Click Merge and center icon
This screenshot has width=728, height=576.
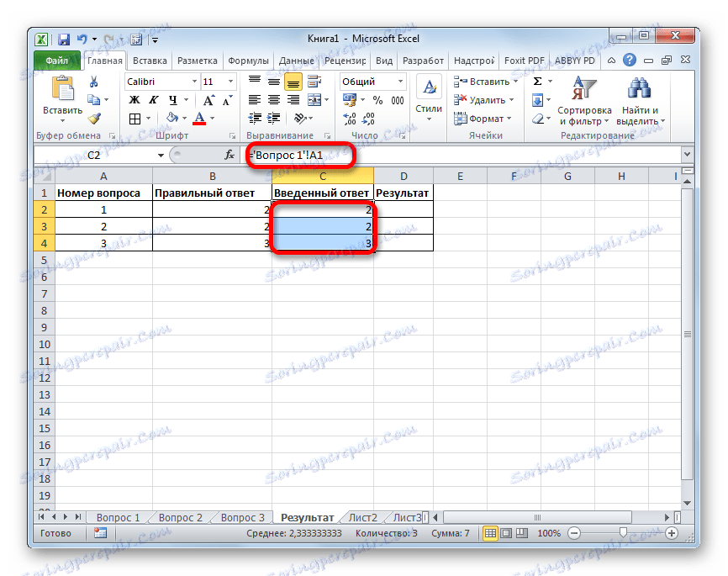[x=314, y=100]
